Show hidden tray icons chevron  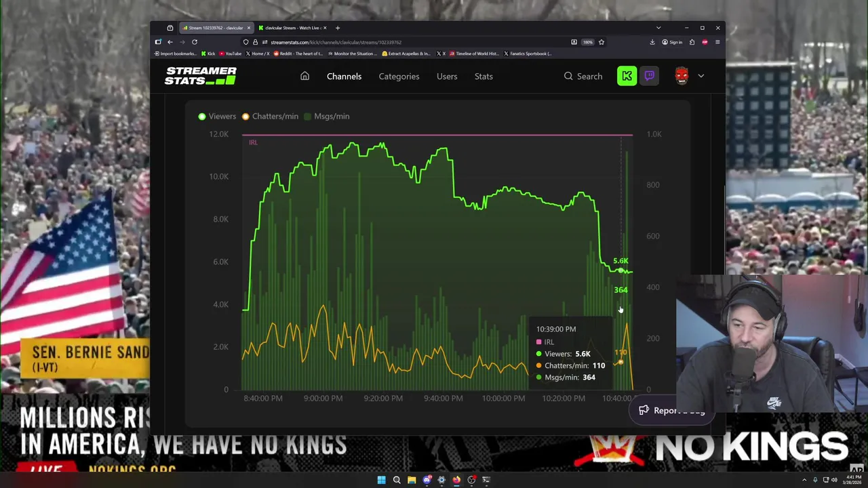[x=805, y=480]
